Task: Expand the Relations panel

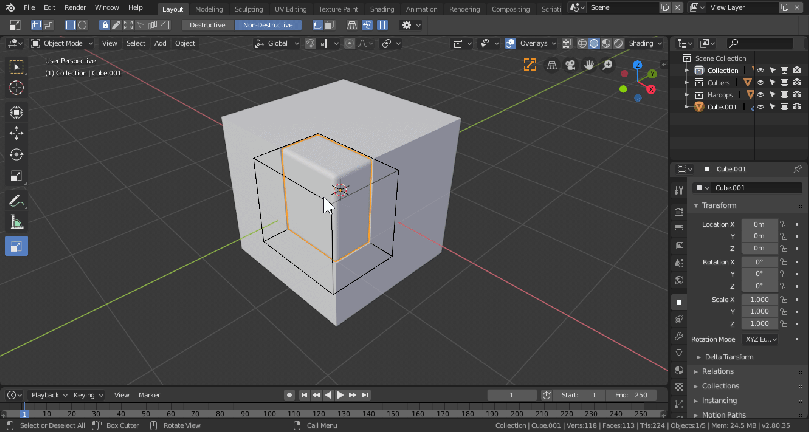Action: [x=718, y=371]
